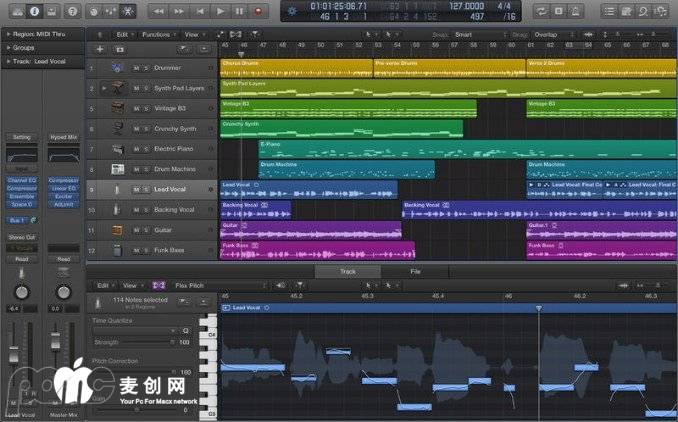The image size is (678, 422).
Task: Toggle the purple Flex button in editor
Action: [x=159, y=285]
